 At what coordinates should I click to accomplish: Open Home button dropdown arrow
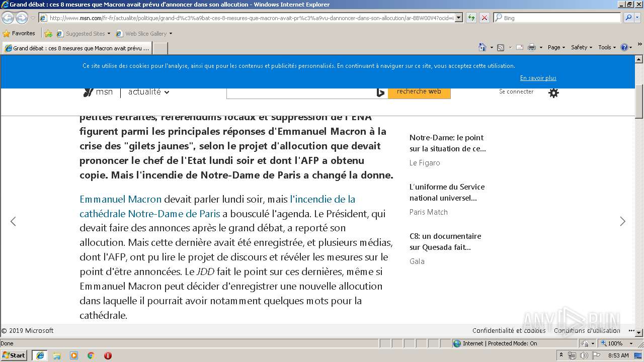[491, 47]
